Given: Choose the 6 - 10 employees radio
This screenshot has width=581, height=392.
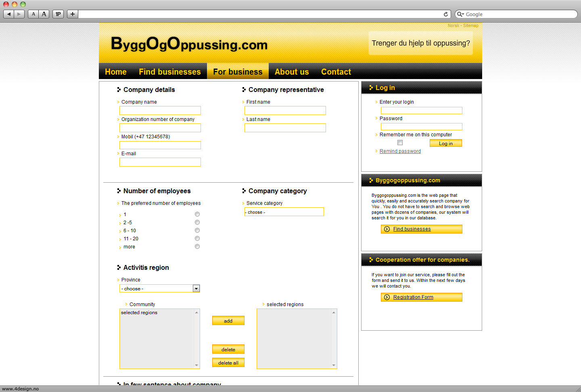Looking at the screenshot, I should (x=197, y=230).
